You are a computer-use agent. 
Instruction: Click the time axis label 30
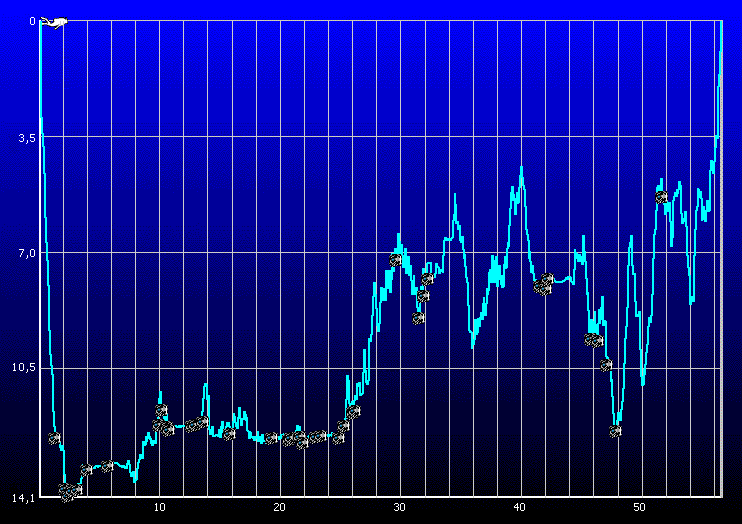pyautogui.click(x=399, y=507)
